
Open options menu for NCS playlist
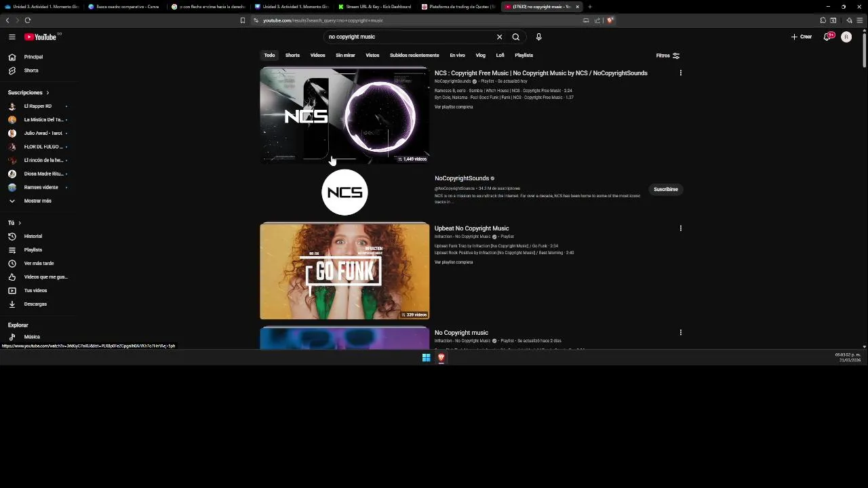680,73
